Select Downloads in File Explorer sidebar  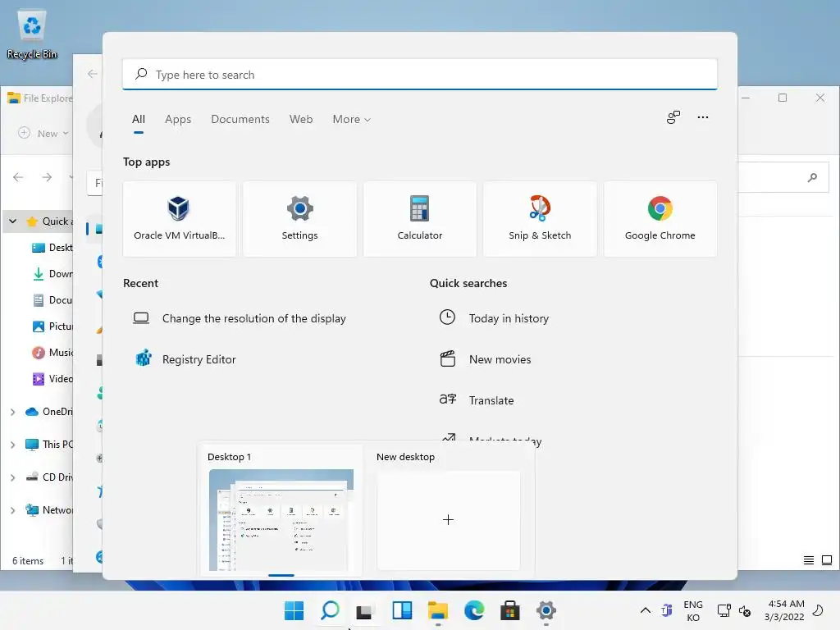52,274
